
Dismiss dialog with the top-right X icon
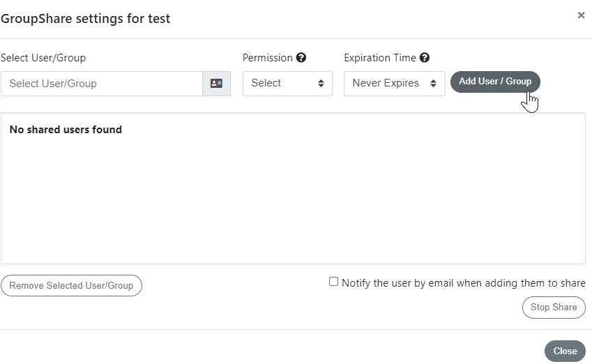point(581,15)
